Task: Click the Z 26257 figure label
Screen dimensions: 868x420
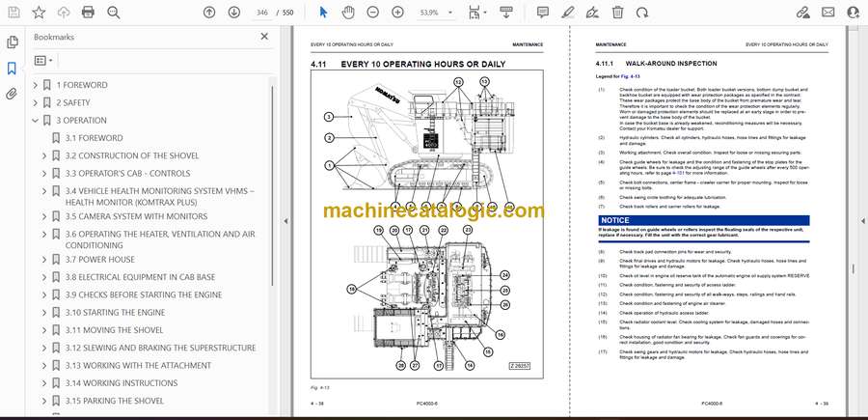Action: click(x=520, y=366)
